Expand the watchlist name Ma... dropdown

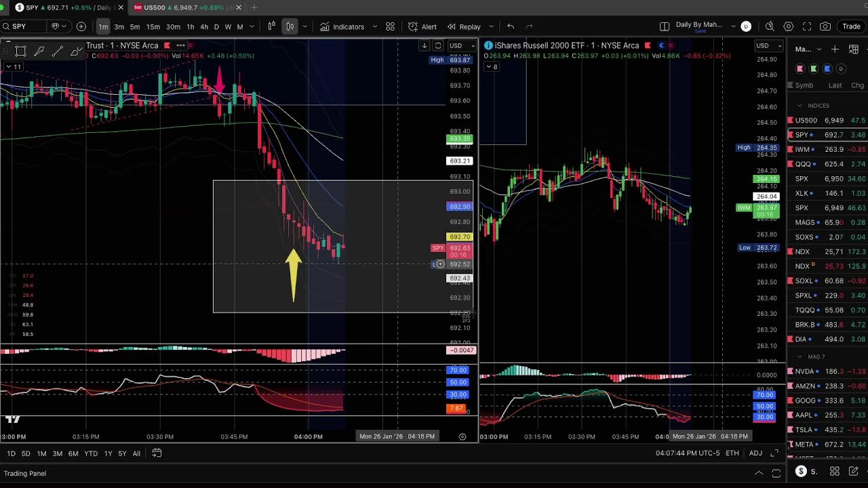[808, 49]
